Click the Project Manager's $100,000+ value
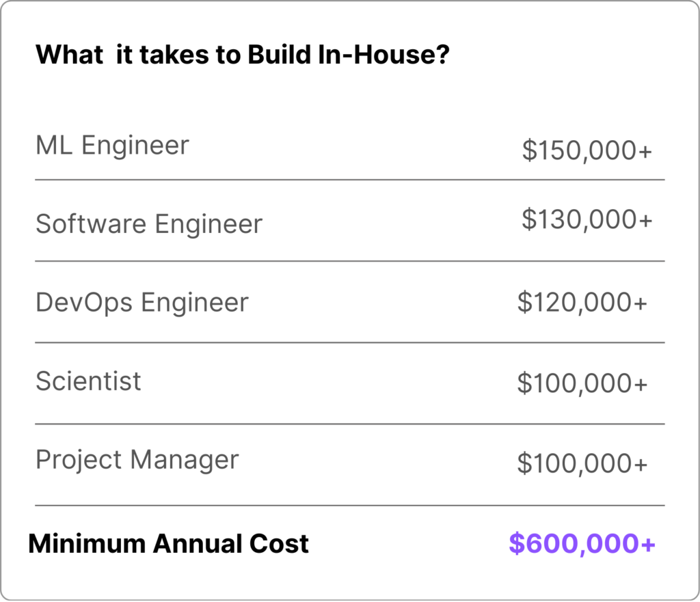 click(582, 464)
